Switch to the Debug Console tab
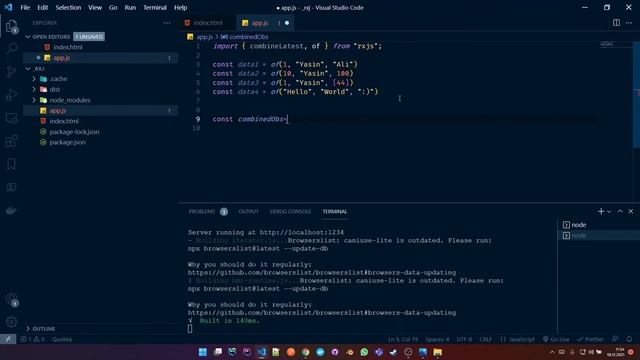Screen dimensions: 640x360 pos(290,211)
